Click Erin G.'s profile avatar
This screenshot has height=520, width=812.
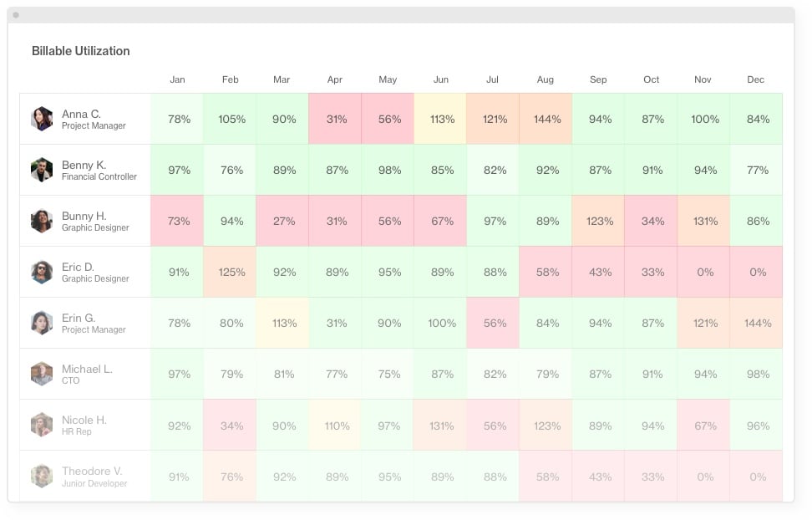42,323
